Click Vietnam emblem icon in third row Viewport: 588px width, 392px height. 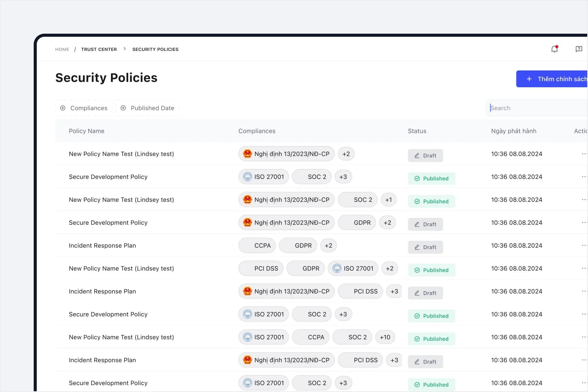click(248, 200)
